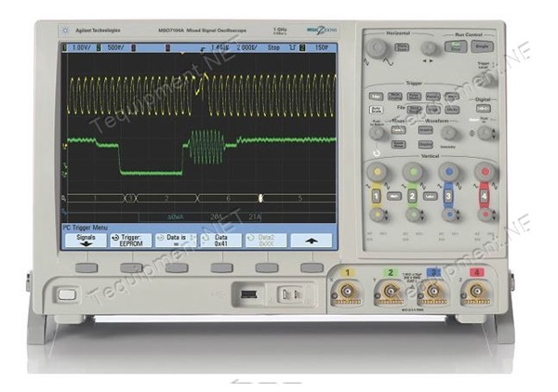Image resolution: width=558 pixels, height=392 pixels.
Task: Click channel 1 yellow vertical scale knob
Action: pos(377,172)
